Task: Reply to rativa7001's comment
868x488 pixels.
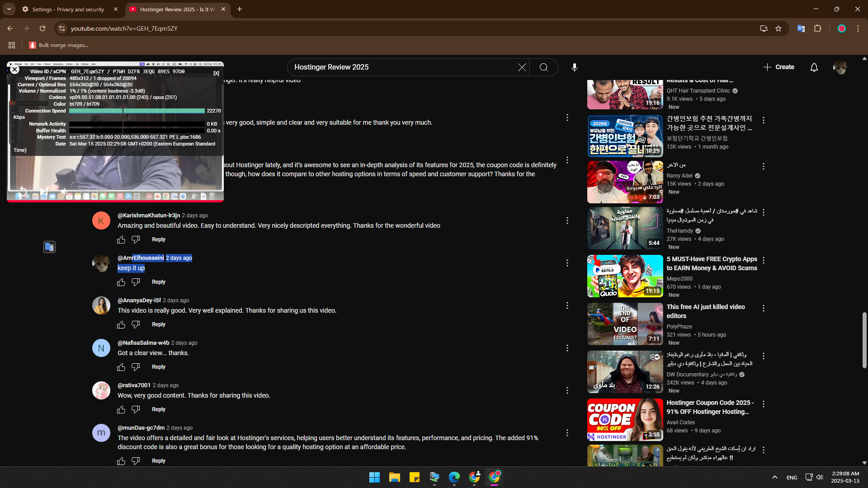Action: tap(158, 409)
